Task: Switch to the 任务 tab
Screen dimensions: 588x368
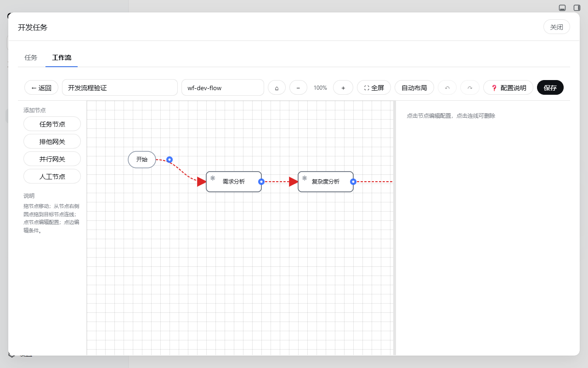Action: (31, 57)
